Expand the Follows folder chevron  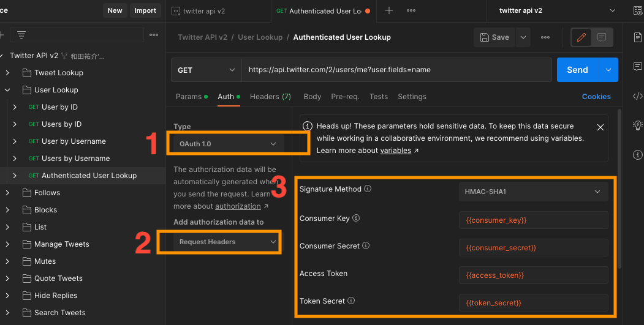[7, 193]
